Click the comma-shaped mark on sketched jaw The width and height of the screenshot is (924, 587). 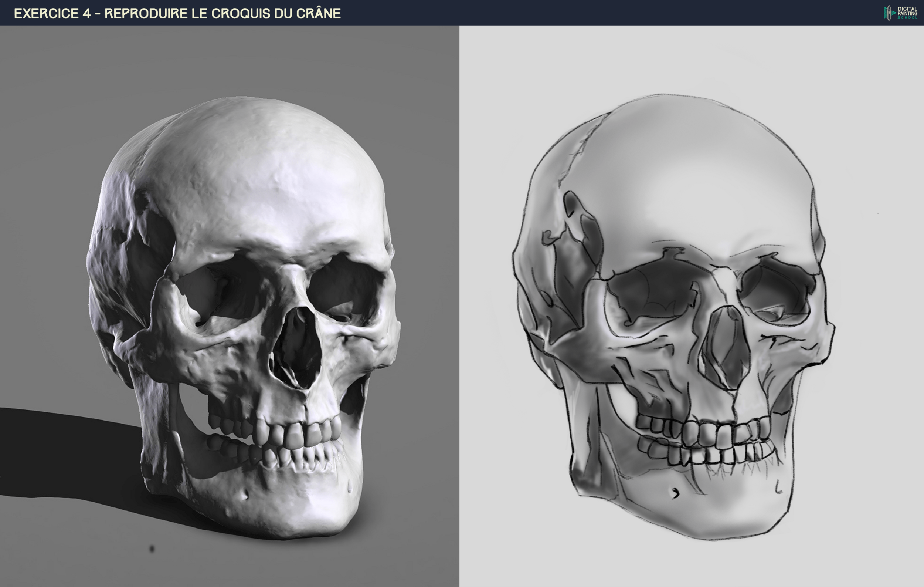[x=676, y=493]
